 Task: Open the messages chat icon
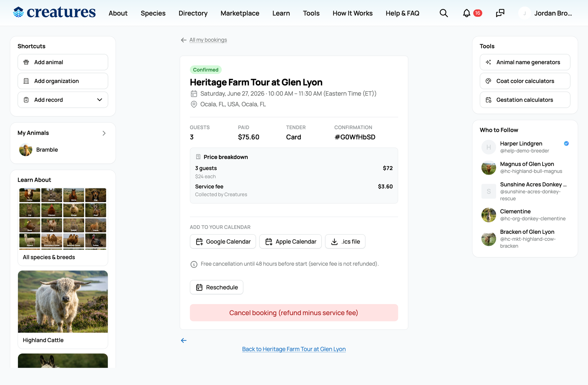coord(500,13)
